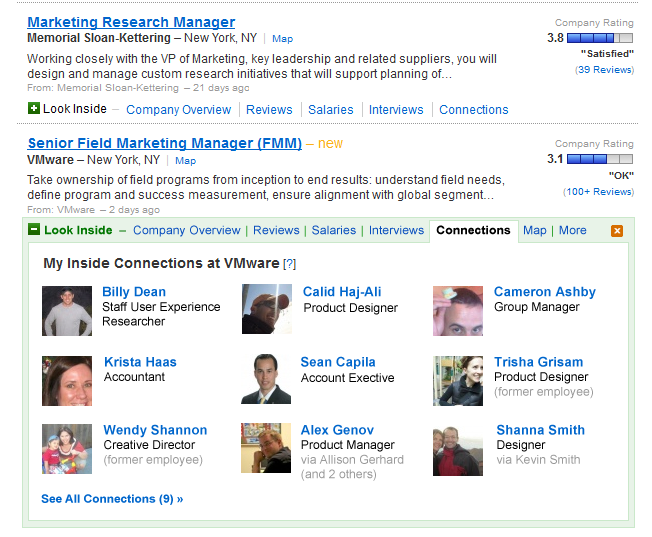This screenshot has height=537, width=652.
Task: Switch to the Salaries tab in VMware panel
Action: pyautogui.click(x=334, y=230)
